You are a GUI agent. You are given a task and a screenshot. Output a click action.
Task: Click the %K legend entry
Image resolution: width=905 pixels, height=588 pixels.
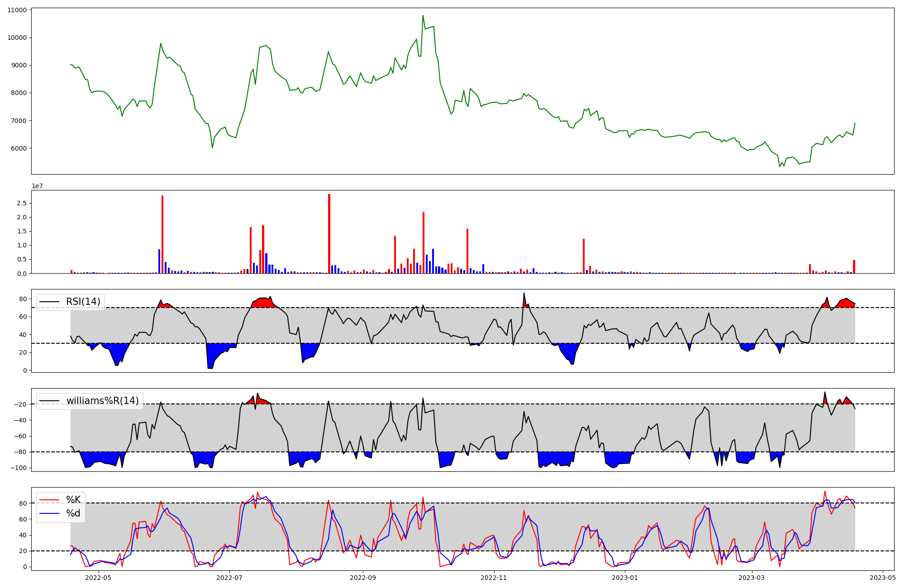[x=73, y=500]
